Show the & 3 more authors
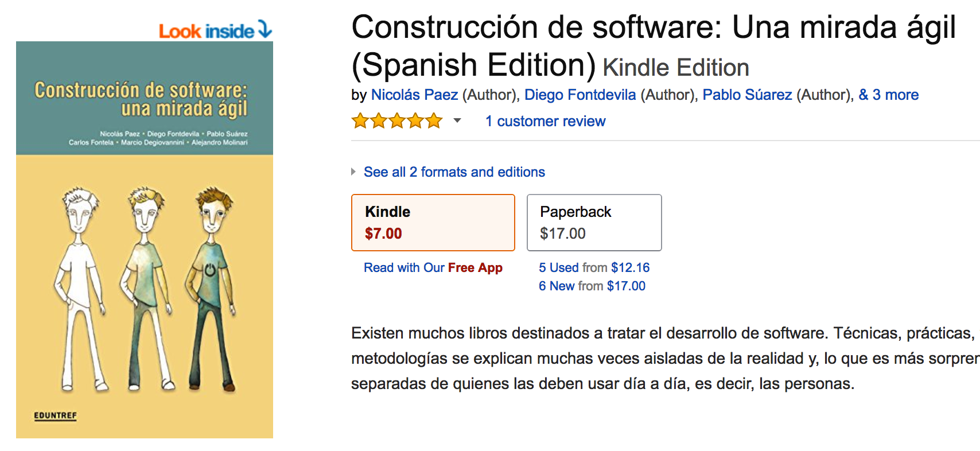980x451 pixels. (888, 95)
